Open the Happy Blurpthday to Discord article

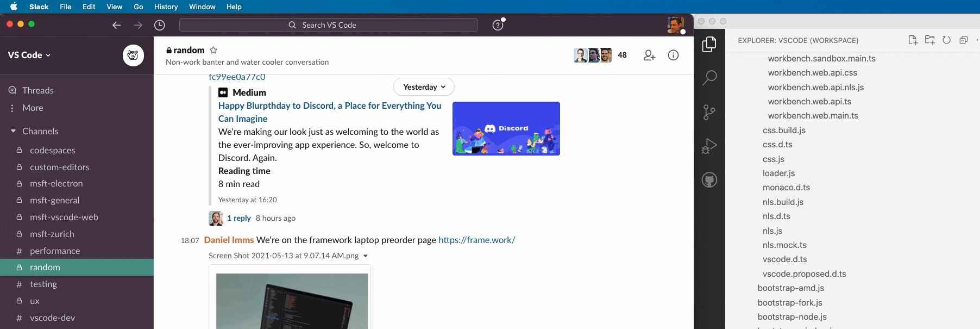330,112
